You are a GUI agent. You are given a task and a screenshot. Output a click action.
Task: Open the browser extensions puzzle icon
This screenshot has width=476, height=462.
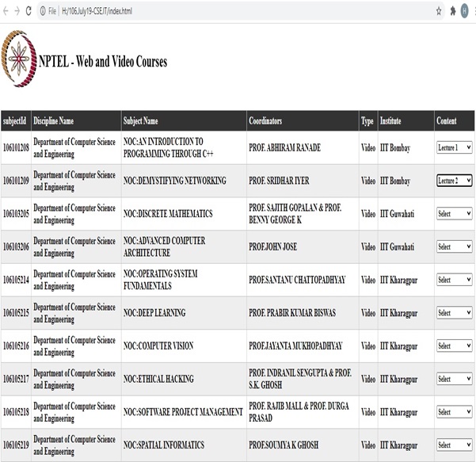click(452, 11)
